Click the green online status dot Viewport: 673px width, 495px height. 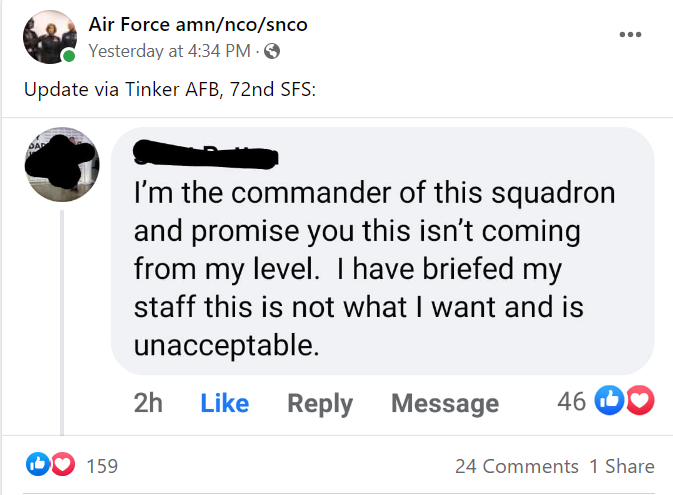tap(68, 56)
